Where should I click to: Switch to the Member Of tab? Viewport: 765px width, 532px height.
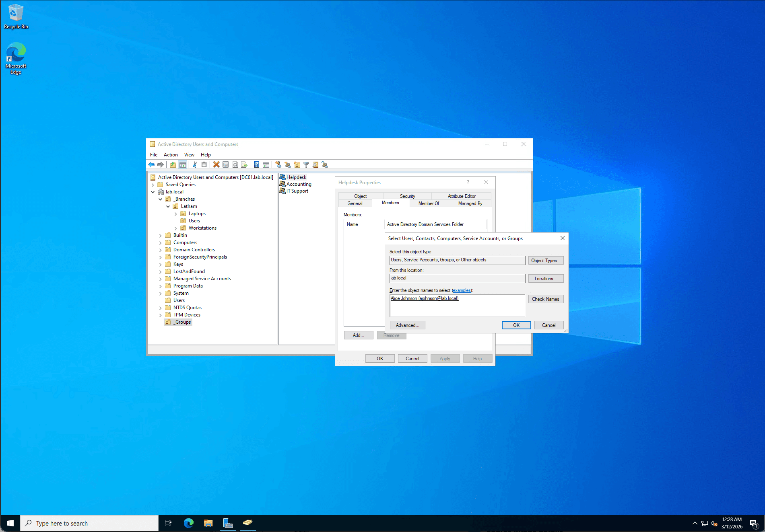pyautogui.click(x=429, y=203)
